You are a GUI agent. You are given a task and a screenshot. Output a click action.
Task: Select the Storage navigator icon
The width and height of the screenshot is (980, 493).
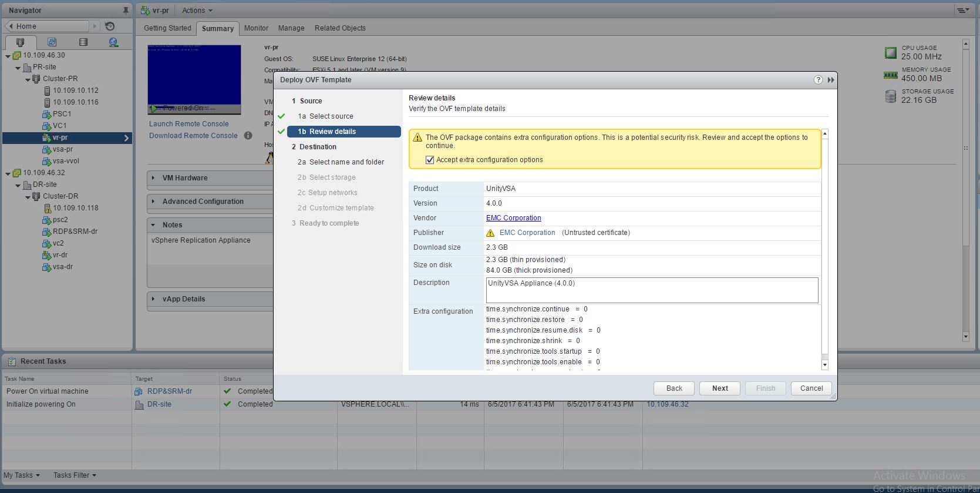[83, 42]
